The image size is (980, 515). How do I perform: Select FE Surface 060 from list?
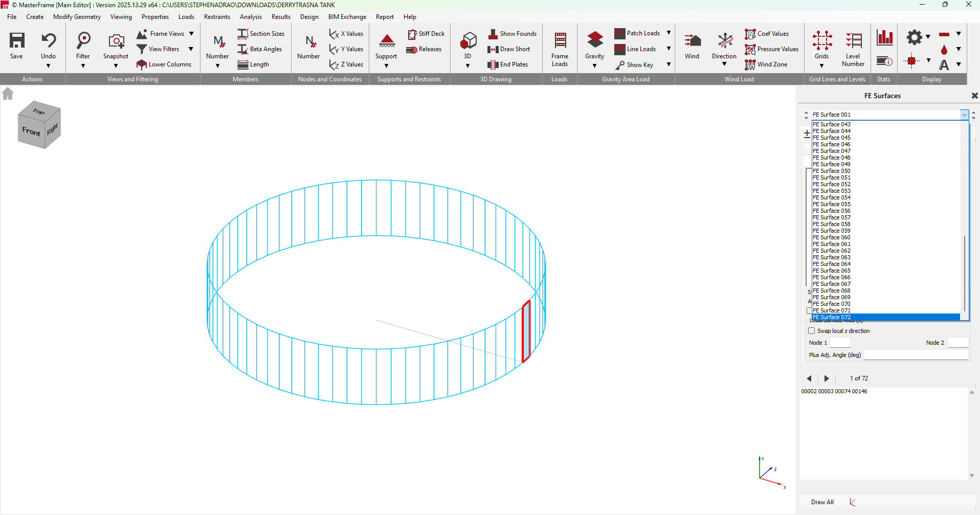831,237
